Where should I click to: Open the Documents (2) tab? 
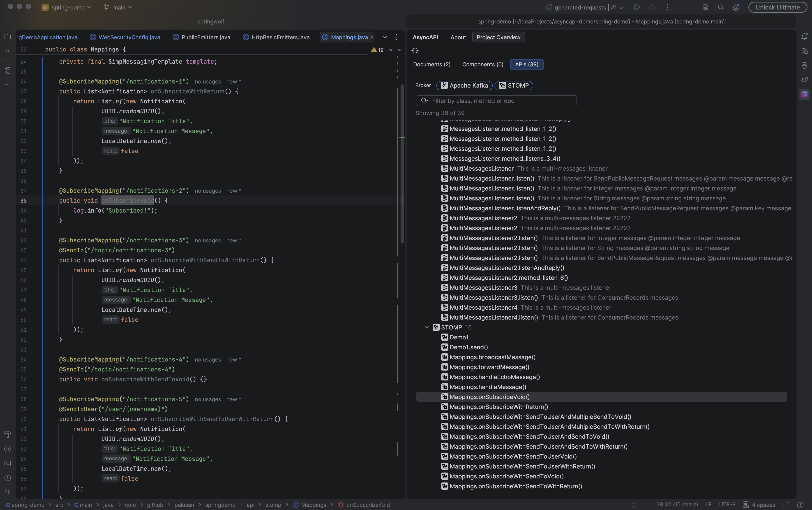432,64
